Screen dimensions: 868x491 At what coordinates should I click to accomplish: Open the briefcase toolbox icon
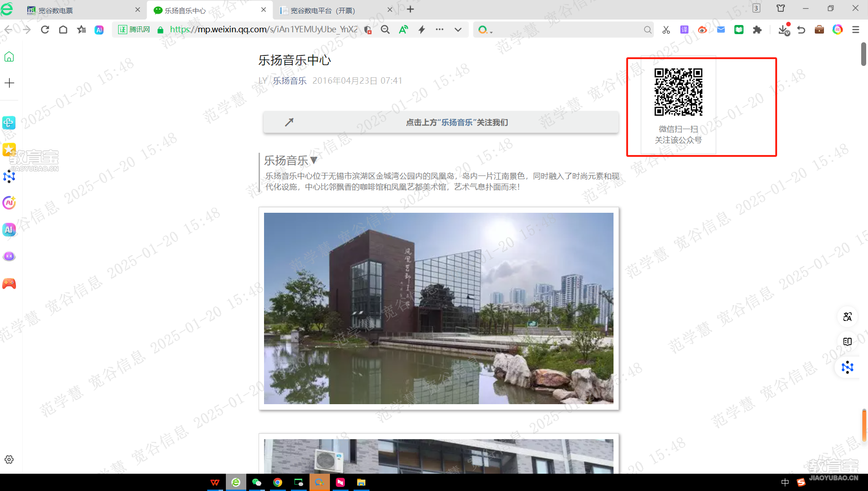coord(819,30)
